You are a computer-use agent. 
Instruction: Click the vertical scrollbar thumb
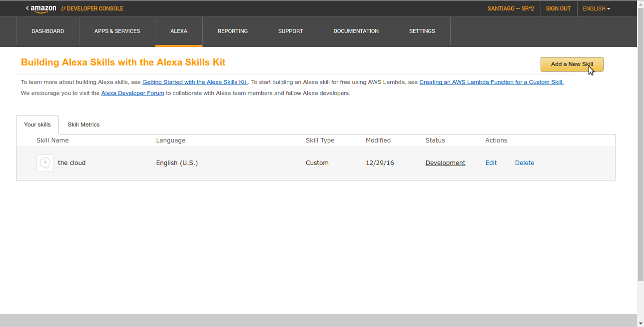pos(641,143)
